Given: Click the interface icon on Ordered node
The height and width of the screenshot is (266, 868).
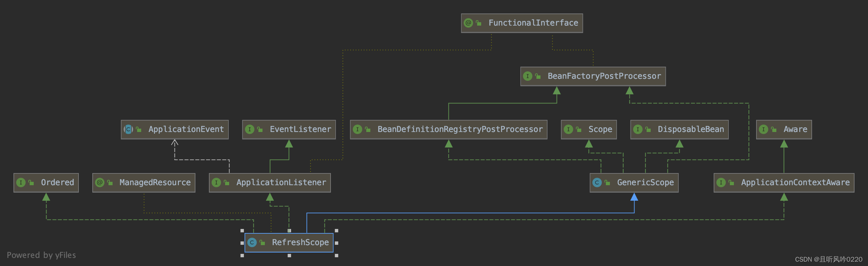Looking at the screenshot, I should (x=21, y=182).
